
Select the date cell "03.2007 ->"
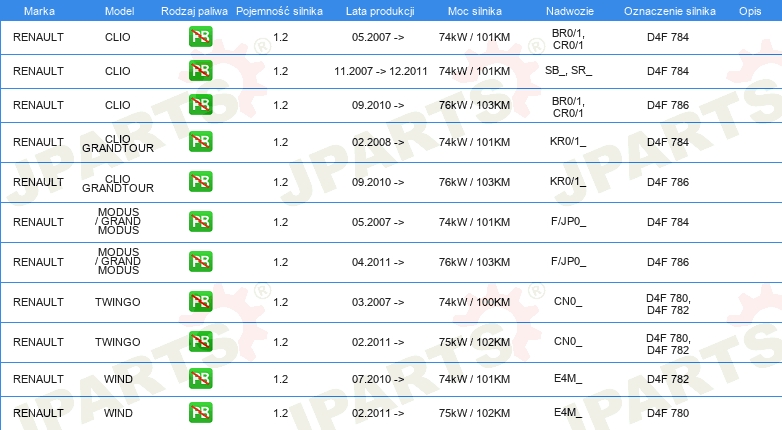pyautogui.click(x=378, y=302)
